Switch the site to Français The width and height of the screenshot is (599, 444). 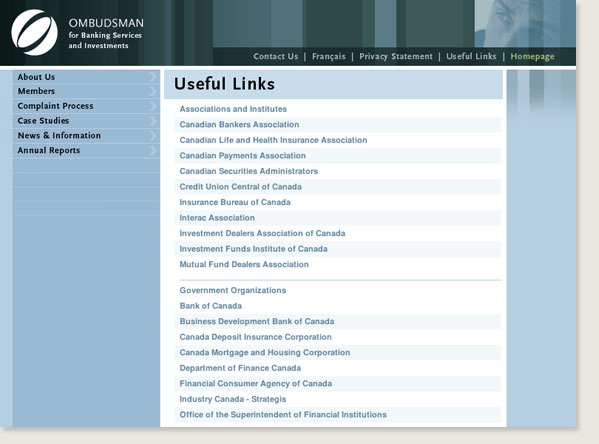329,57
